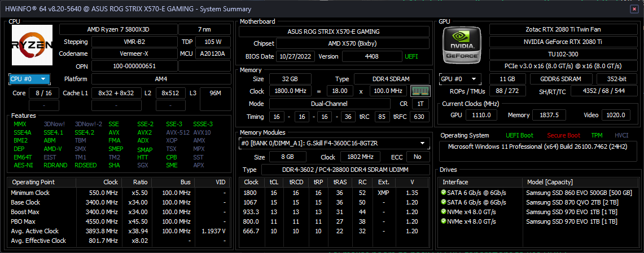This screenshot has height=253, width=644.
Task: Click the AES-NI feature flag
Action: pos(23,165)
